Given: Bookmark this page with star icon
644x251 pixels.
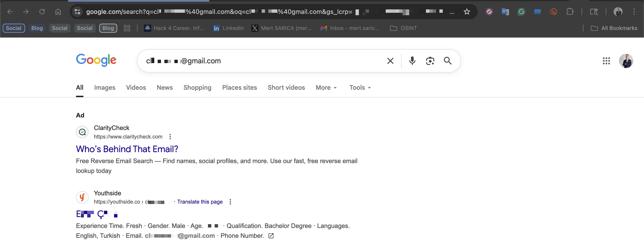Looking at the screenshot, I should pos(466,11).
